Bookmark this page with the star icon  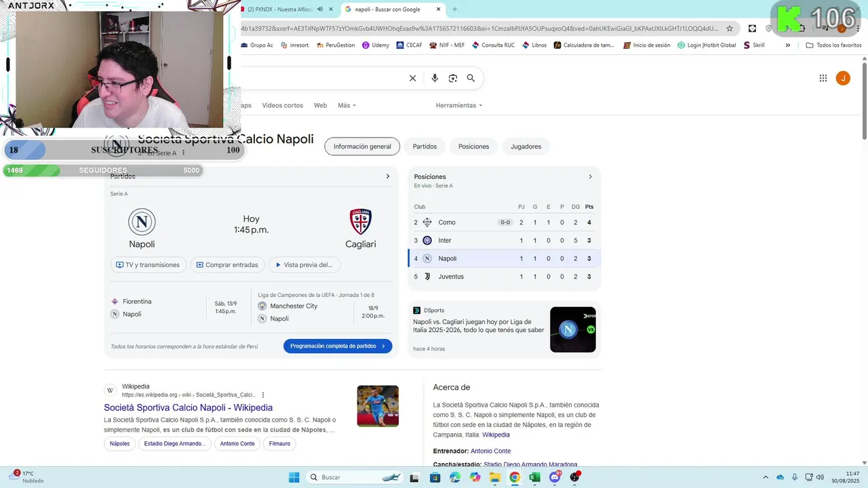730,28
